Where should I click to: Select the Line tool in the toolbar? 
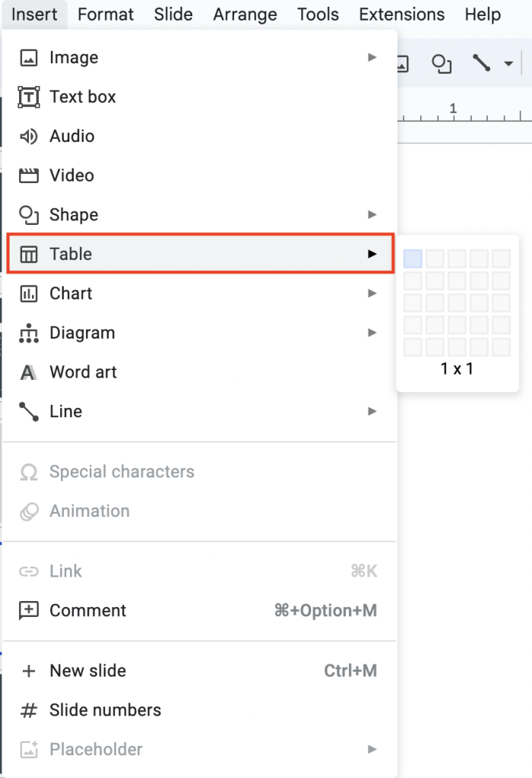(480, 64)
